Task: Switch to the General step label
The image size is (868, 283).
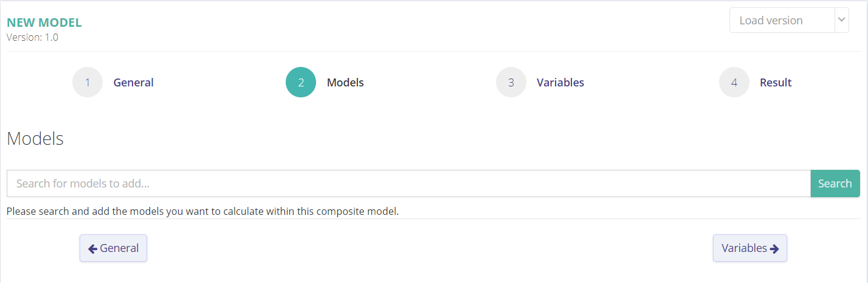Action: pos(134,82)
